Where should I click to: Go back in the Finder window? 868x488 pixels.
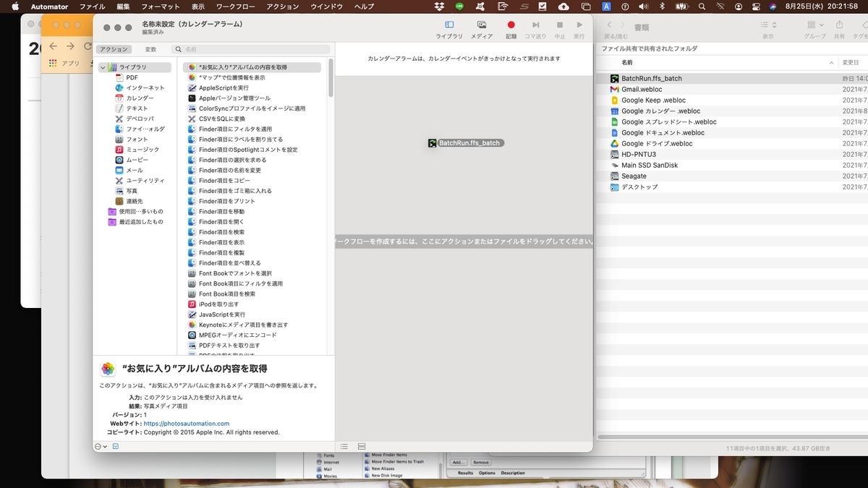pos(609,25)
